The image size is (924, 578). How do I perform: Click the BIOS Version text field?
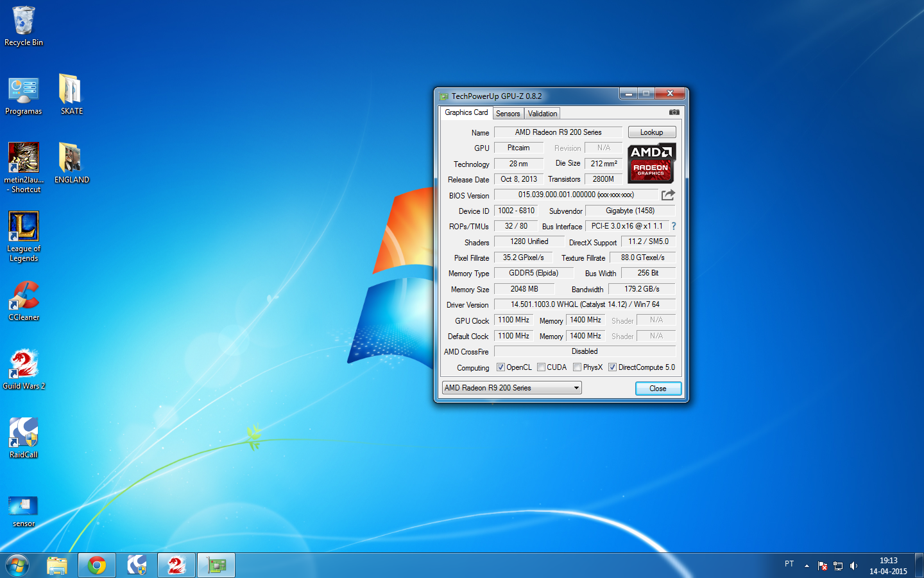tap(576, 195)
